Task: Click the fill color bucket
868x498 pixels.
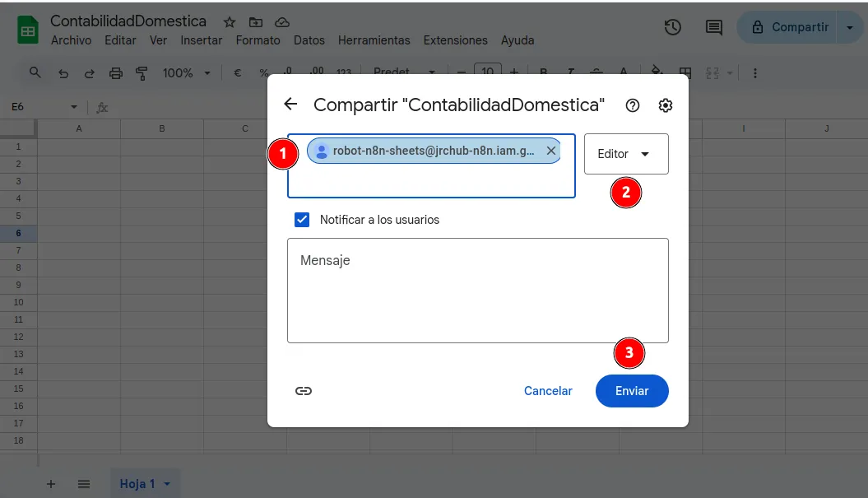Action: click(657, 72)
